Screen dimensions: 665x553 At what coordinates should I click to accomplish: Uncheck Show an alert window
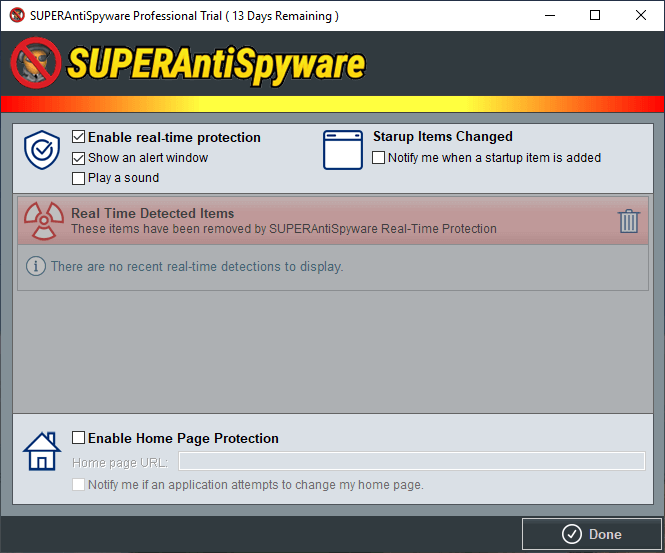click(x=78, y=158)
